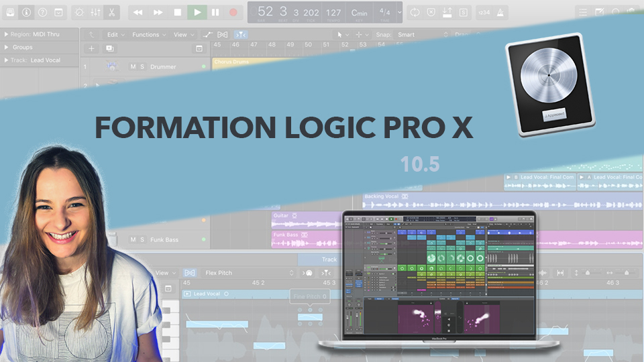Click the Add Track plus button

point(92,48)
